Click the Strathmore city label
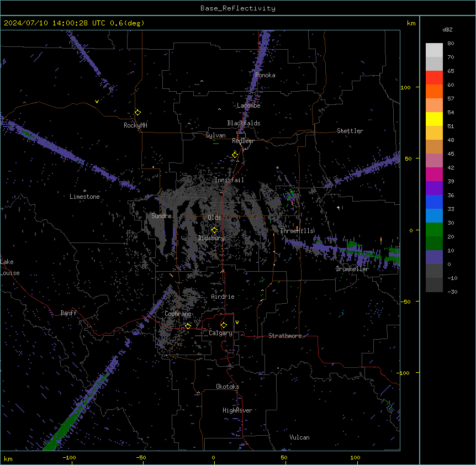This screenshot has width=476, height=465. point(285,336)
